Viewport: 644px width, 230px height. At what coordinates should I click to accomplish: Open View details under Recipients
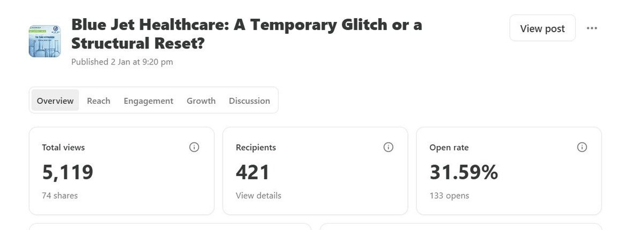pyautogui.click(x=259, y=196)
